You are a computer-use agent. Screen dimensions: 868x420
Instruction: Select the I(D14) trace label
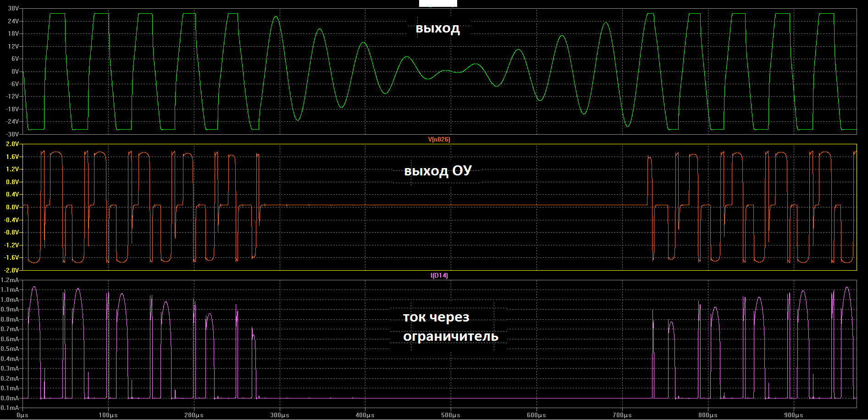[439, 275]
